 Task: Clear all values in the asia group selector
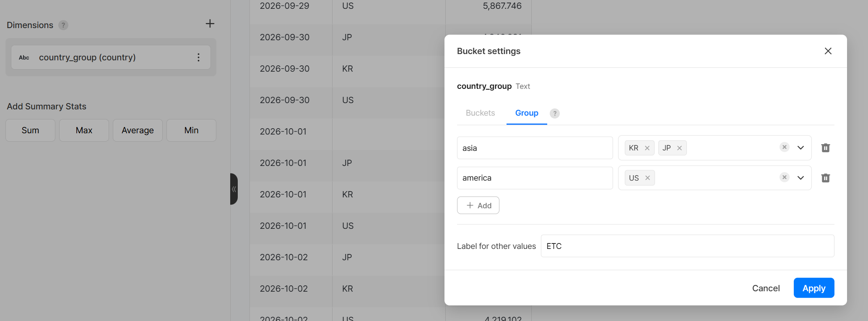784,147
